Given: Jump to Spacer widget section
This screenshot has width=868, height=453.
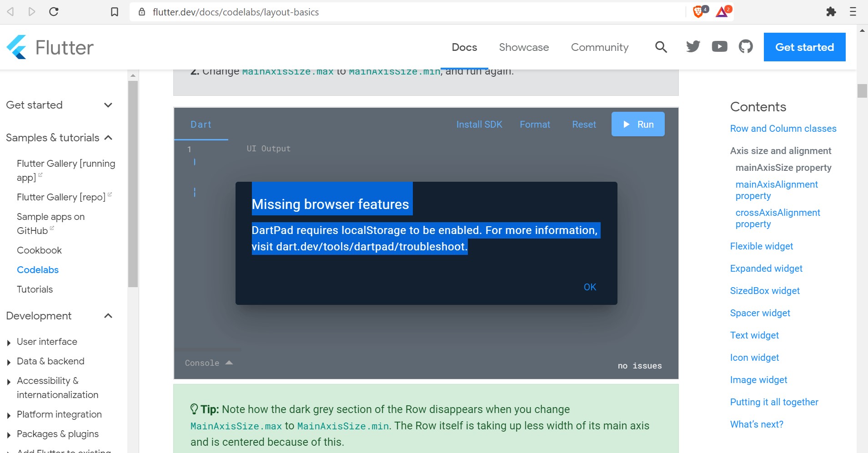Looking at the screenshot, I should (x=760, y=313).
